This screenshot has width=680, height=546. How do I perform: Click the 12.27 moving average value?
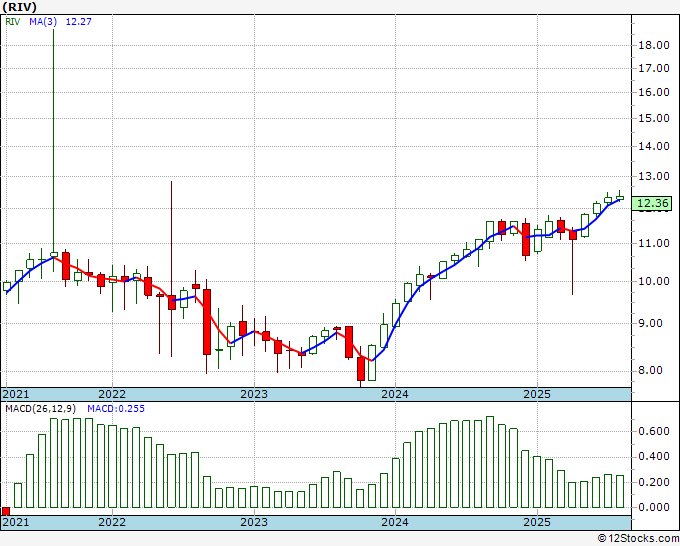coord(78,21)
